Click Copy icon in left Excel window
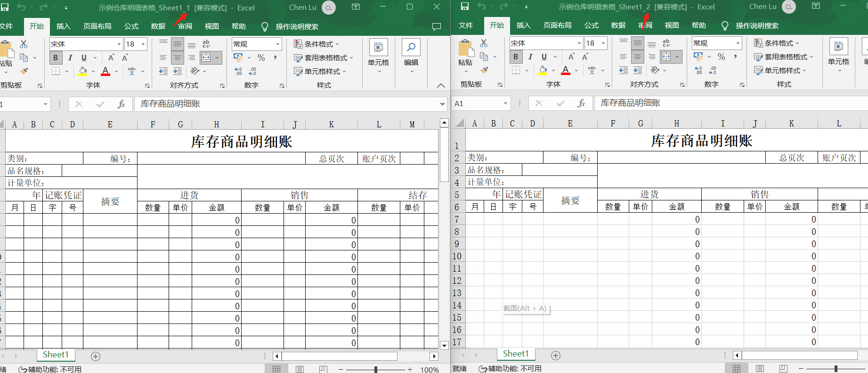 point(24,58)
